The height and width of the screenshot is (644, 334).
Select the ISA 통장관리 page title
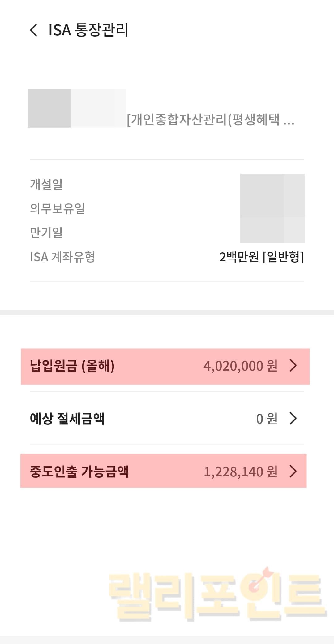coord(88,30)
